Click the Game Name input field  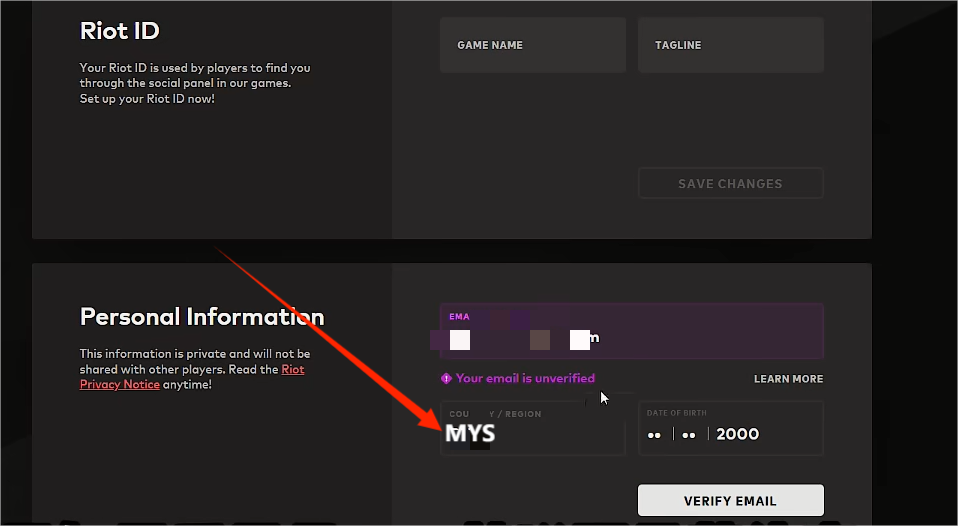coord(532,45)
